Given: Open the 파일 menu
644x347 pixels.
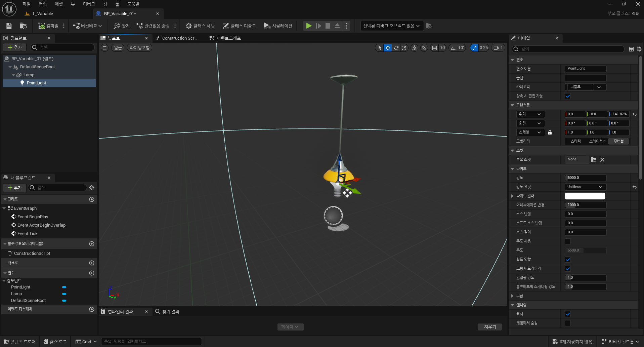Looking at the screenshot, I should pos(26,4).
